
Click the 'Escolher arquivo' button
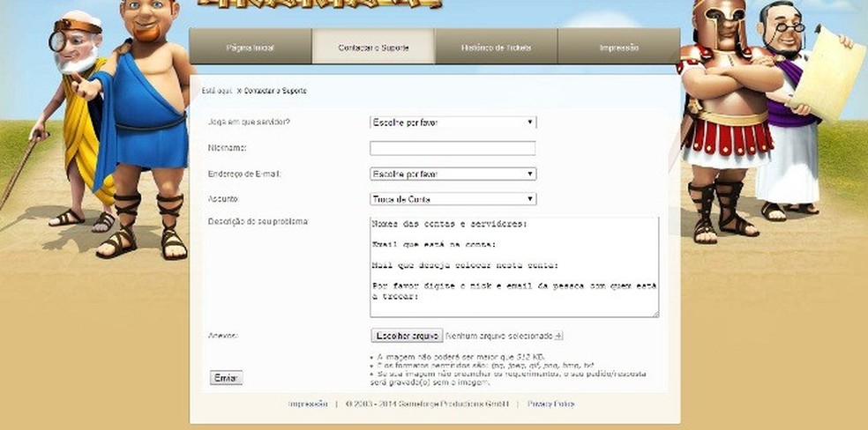coord(407,336)
